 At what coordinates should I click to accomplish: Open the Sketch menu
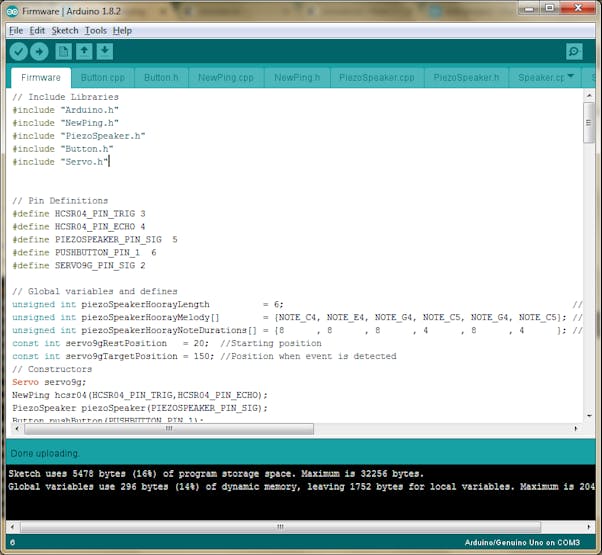point(65,30)
